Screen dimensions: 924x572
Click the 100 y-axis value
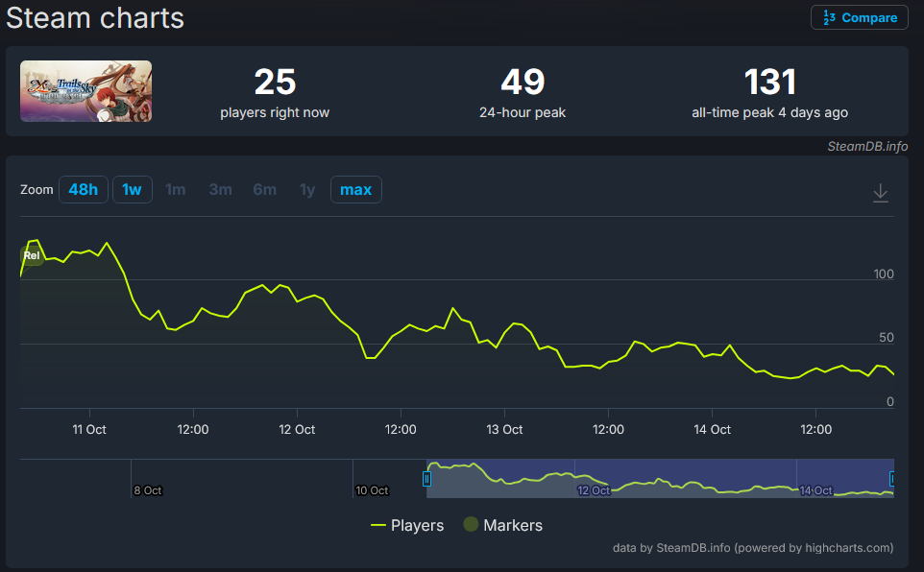[x=884, y=274]
